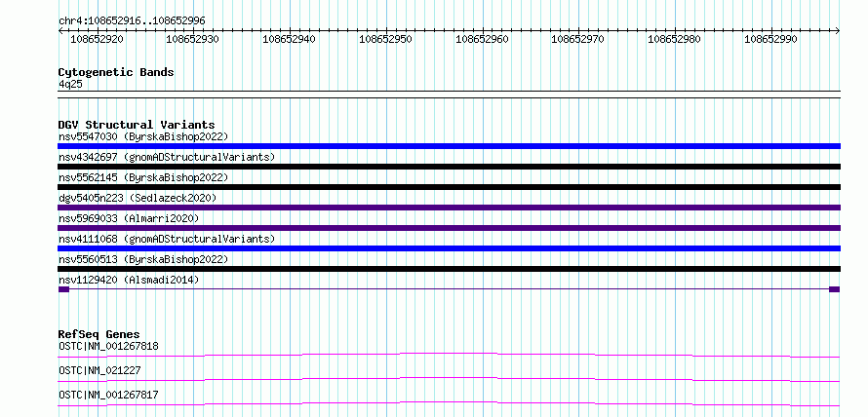Open the OSTC|NM_001267818 transcript label

click(x=108, y=347)
